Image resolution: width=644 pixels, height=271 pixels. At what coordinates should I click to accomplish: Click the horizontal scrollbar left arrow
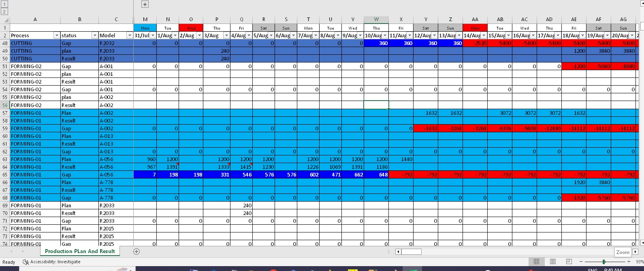tap(399, 252)
